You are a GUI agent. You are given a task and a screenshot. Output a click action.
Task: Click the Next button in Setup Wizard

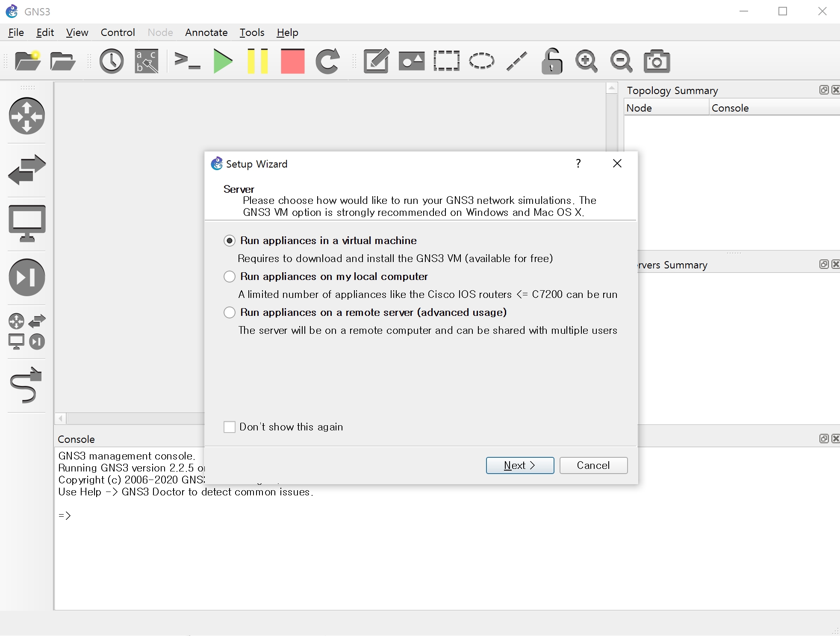click(520, 465)
